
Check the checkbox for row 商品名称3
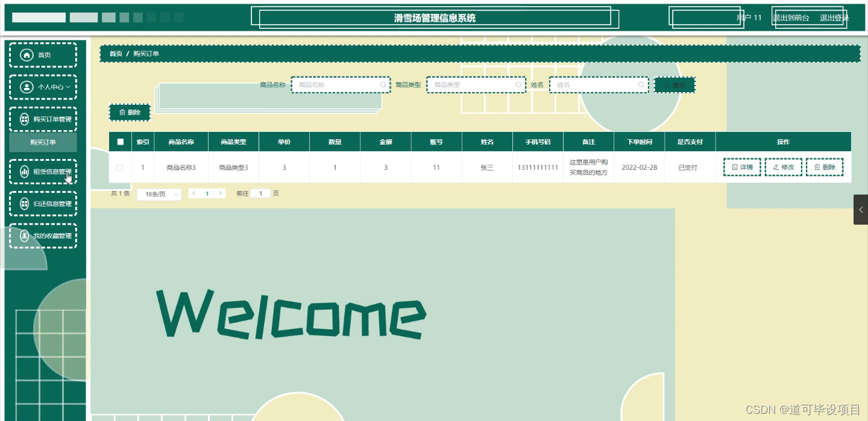pos(119,167)
